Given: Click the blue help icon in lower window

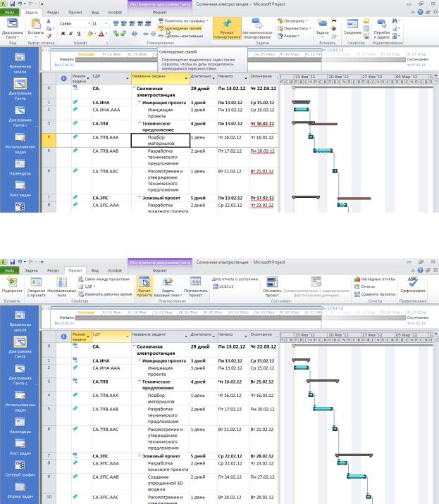Looking at the screenshot, I should [420, 270].
